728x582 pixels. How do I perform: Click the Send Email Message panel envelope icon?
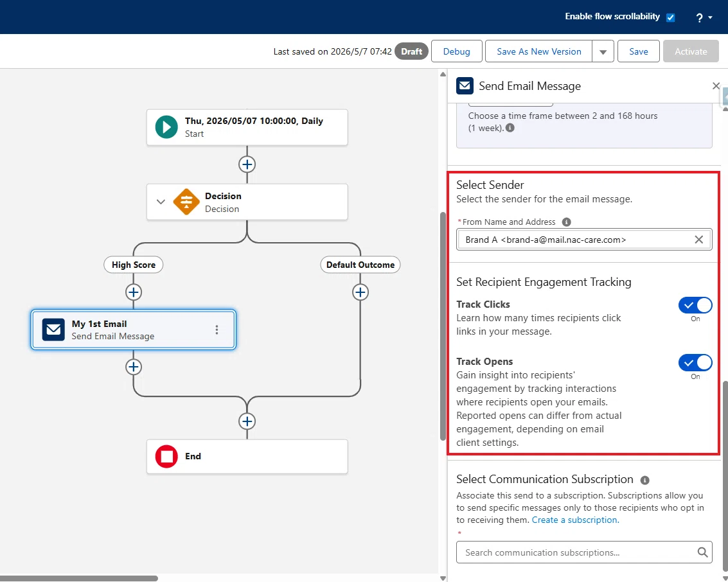click(x=465, y=86)
